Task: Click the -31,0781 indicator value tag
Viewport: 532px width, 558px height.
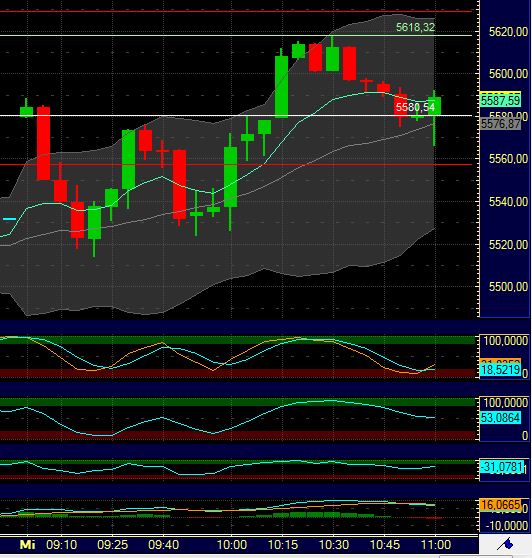Action: click(502, 467)
